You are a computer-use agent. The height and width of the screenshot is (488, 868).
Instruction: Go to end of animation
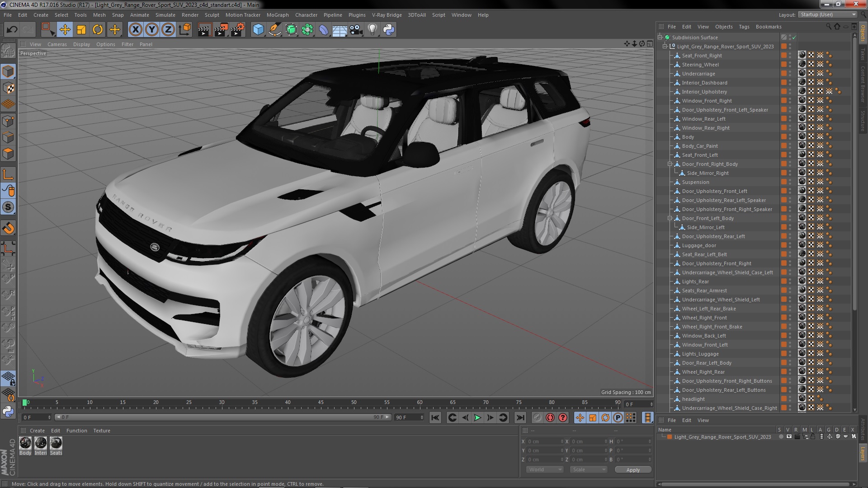(x=520, y=418)
